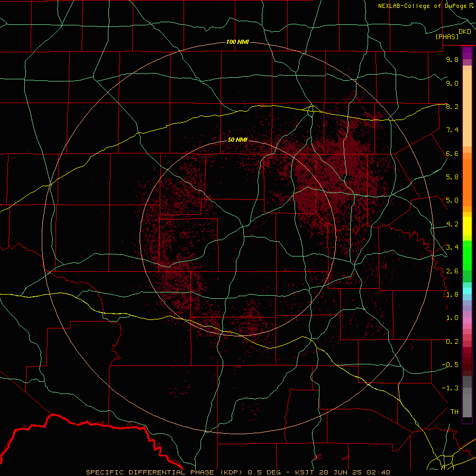Screen dimensions: 476x476
Task: Click the 50 NMI range ring label
Action: click(237, 140)
